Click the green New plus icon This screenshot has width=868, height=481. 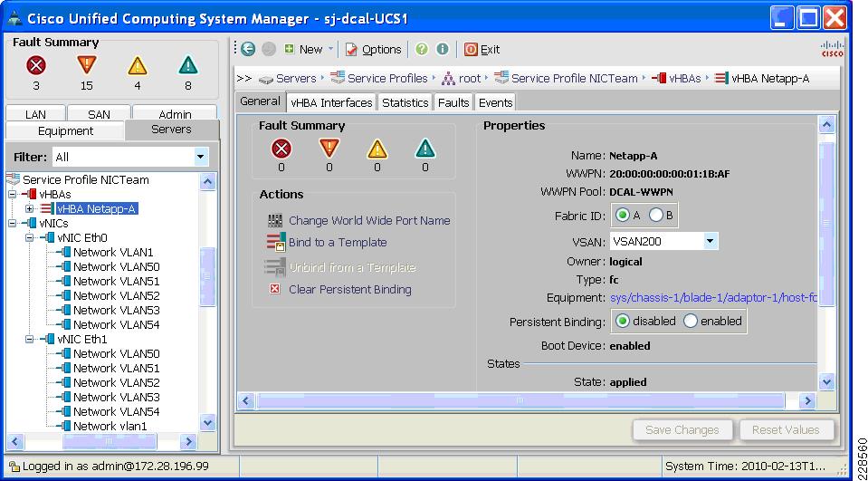tap(289, 49)
